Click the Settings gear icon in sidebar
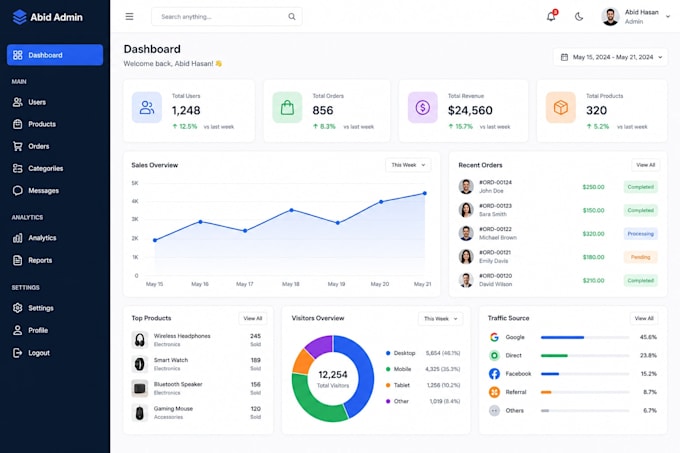Image resolution: width=680 pixels, height=453 pixels. click(x=17, y=308)
